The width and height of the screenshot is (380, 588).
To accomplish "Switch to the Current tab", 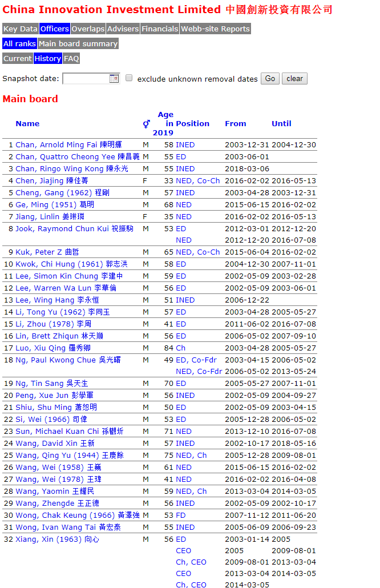I will [x=17, y=58].
